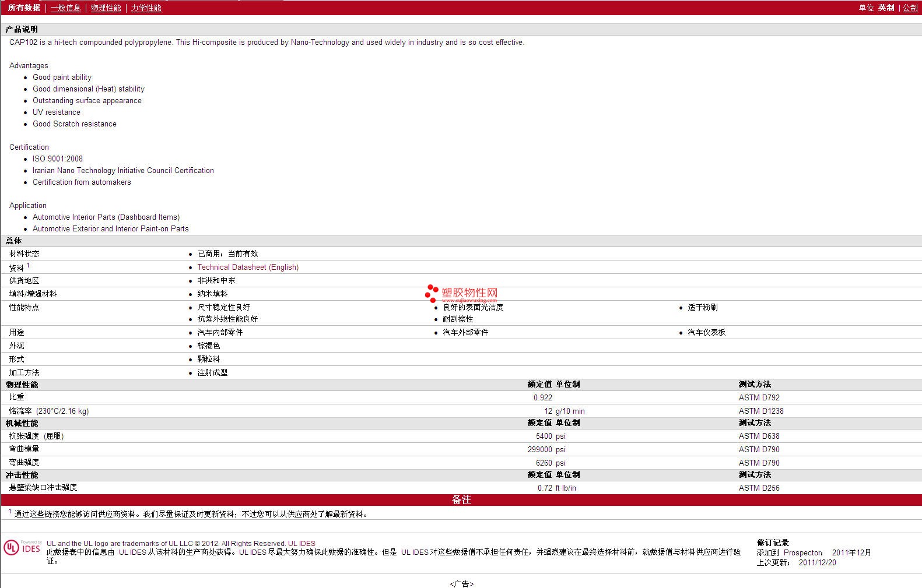
Task: Click ASTM D256 test method
Action: point(759,488)
